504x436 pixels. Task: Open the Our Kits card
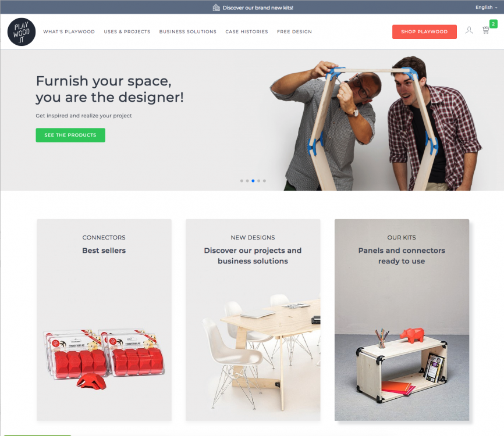click(x=402, y=320)
